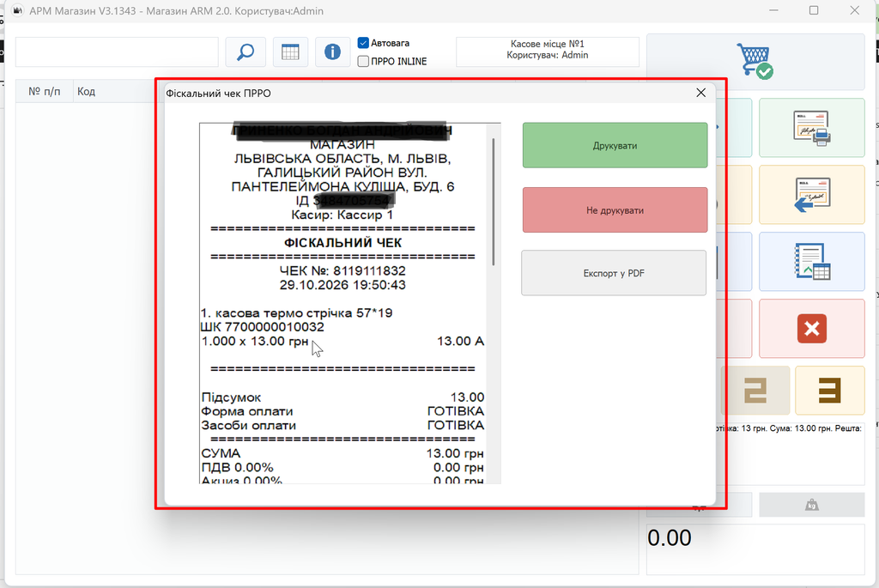Click the shopping cart checkout button
879x588 pixels.
(755, 61)
